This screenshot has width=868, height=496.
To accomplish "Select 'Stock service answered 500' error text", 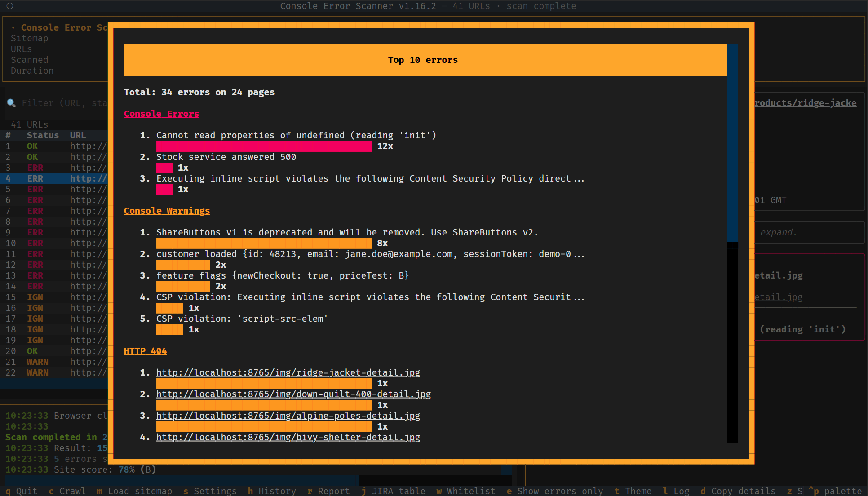I will [x=226, y=157].
